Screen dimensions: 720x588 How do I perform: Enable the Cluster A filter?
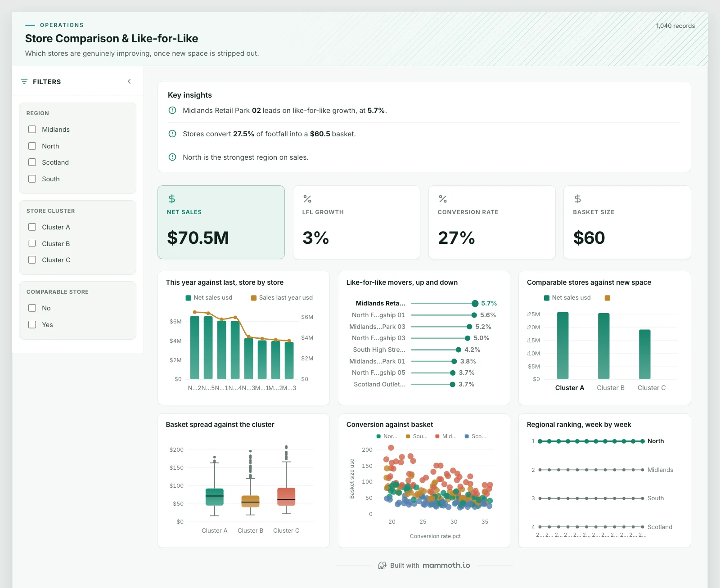[32, 227]
